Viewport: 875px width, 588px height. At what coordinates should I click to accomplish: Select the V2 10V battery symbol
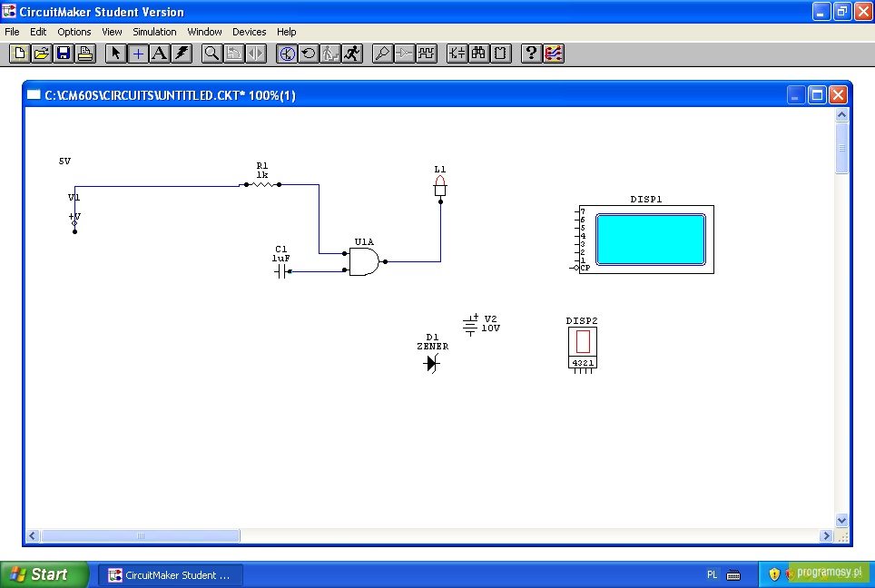[x=470, y=325]
